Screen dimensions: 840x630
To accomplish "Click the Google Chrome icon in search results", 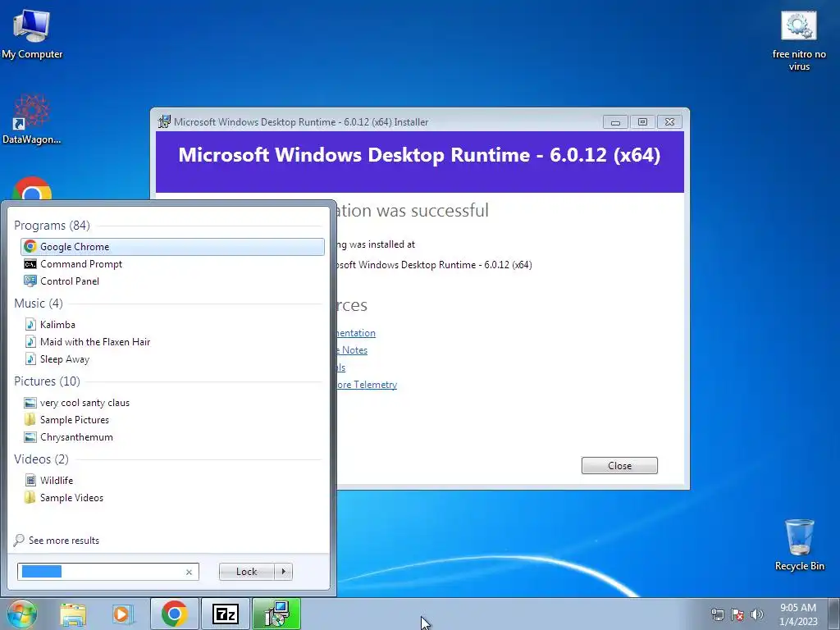I will [30, 246].
